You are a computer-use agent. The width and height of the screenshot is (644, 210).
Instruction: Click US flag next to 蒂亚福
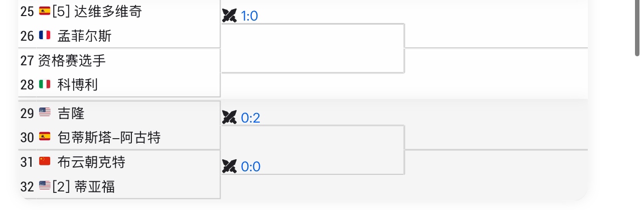click(45, 186)
